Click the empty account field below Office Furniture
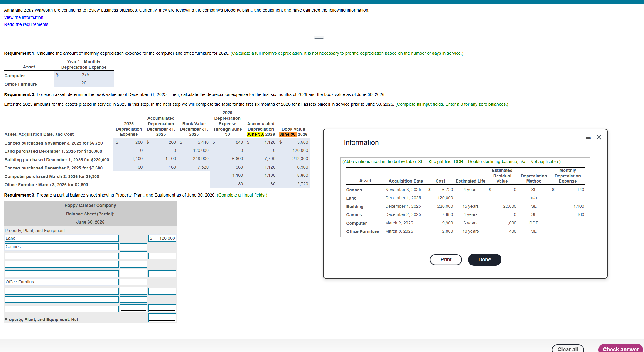Image resolution: width=644 pixels, height=352 pixels. [62, 291]
